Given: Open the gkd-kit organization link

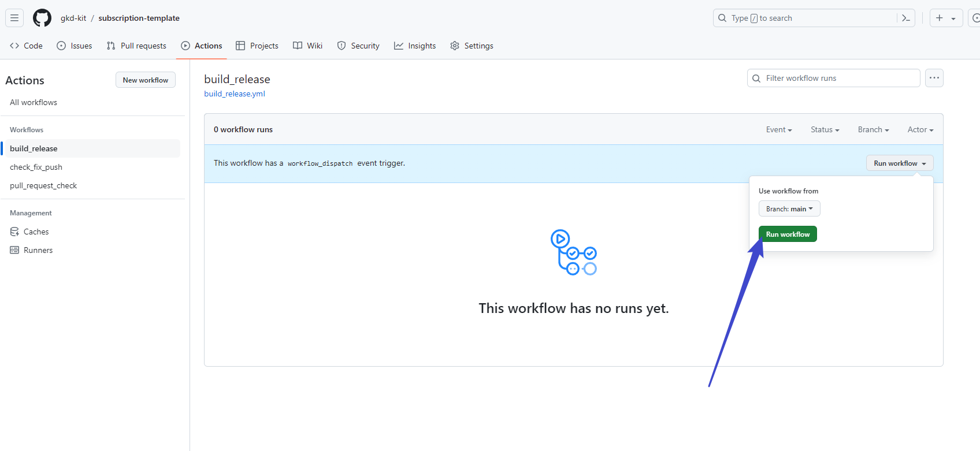Looking at the screenshot, I should pos(73,18).
